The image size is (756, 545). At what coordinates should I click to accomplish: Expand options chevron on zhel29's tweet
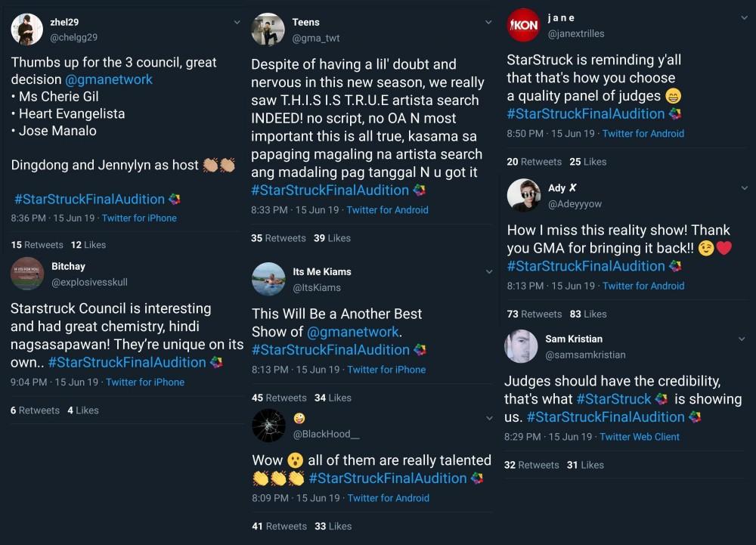237,22
